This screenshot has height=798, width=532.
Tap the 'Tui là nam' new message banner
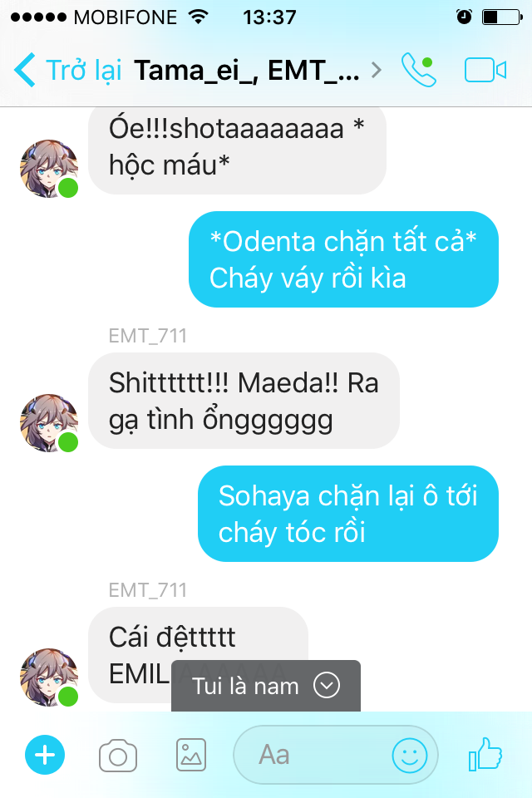coord(266,686)
